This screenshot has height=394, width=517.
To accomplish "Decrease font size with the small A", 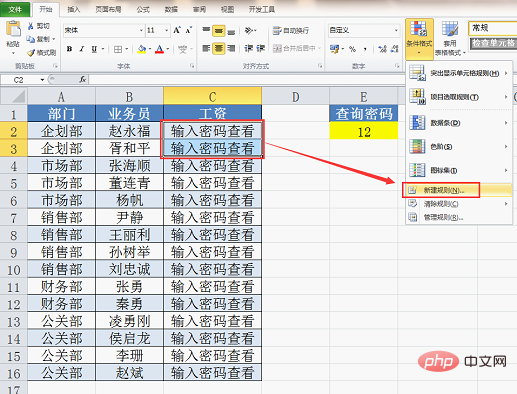I will click(188, 30).
